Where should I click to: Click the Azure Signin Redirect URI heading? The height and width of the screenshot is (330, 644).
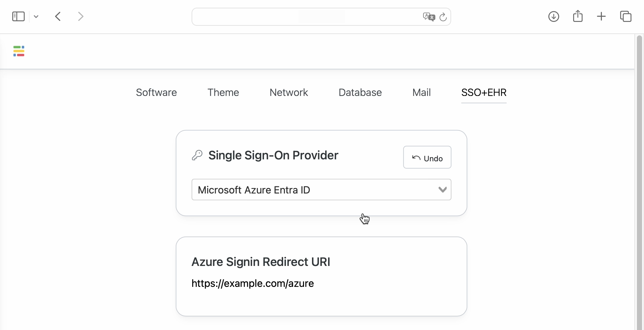tap(261, 262)
